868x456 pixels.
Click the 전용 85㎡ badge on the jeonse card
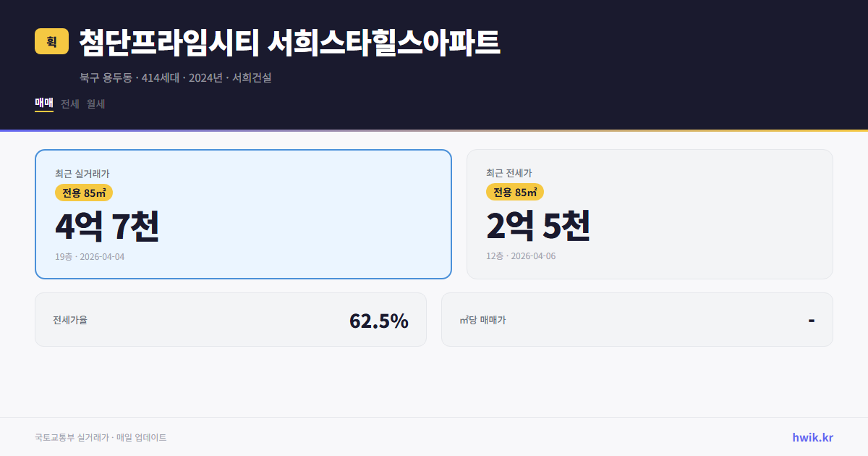click(515, 193)
